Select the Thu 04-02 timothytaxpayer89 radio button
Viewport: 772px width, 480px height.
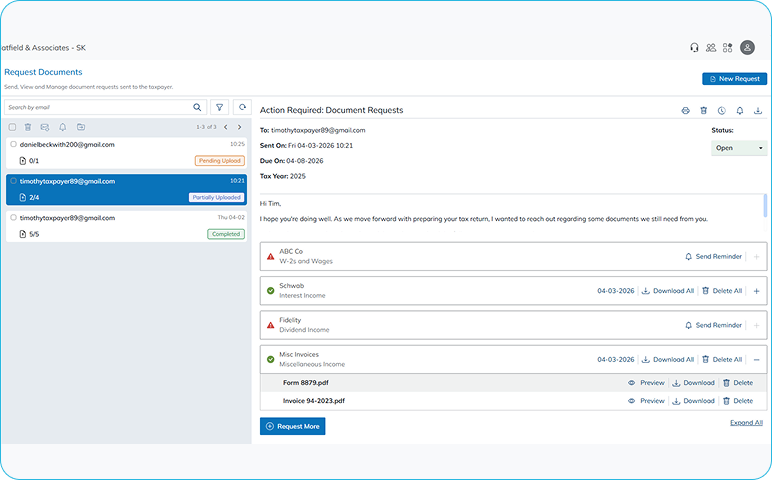[13, 217]
